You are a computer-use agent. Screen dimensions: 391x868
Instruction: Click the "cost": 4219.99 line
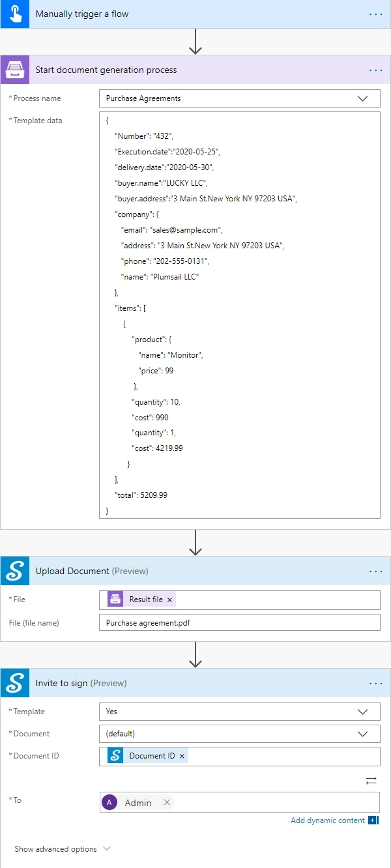[157, 448]
